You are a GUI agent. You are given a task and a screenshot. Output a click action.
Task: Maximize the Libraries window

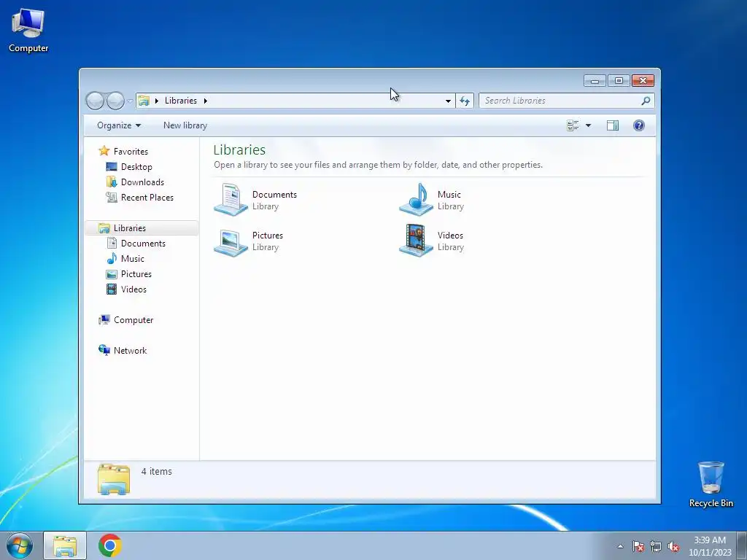619,81
